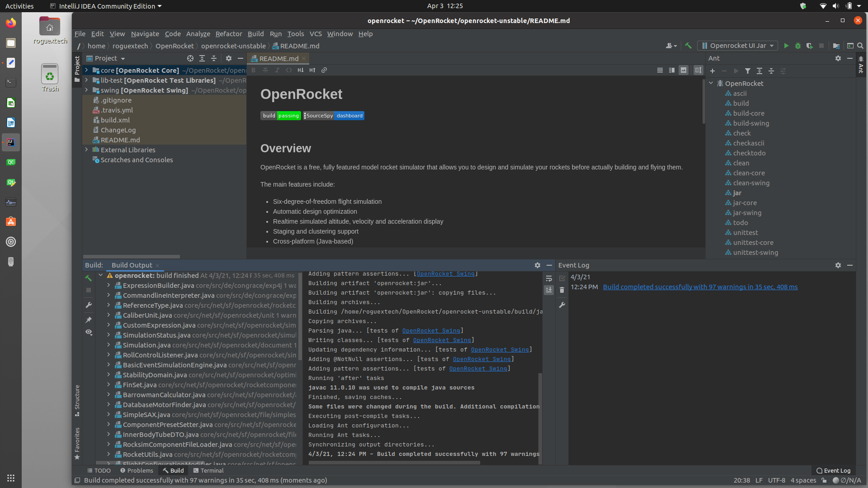Start debugging with the Debug icon
This screenshot has width=868, height=488.
798,46
